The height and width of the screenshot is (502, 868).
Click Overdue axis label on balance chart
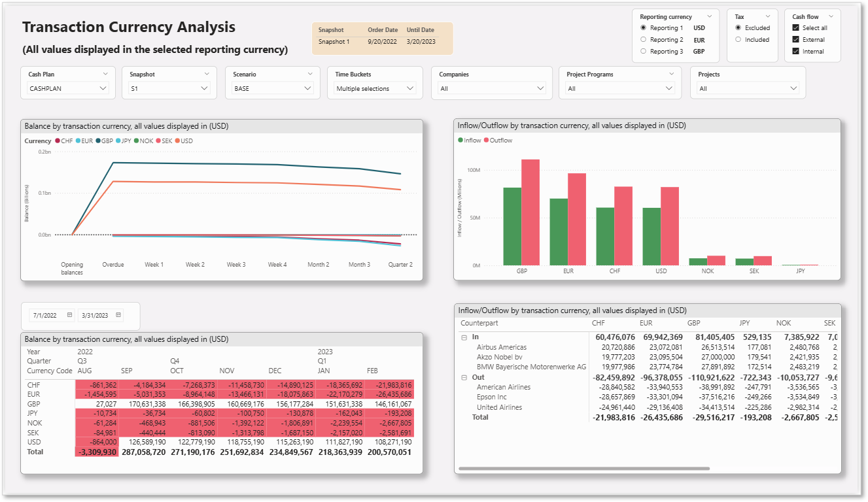coord(113,265)
